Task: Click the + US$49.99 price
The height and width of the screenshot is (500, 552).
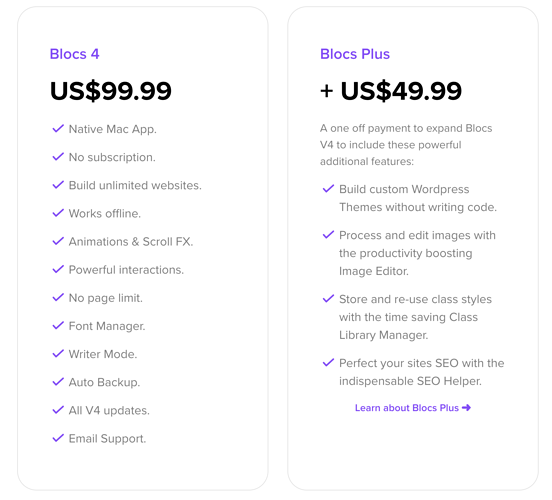Action: coord(391,91)
